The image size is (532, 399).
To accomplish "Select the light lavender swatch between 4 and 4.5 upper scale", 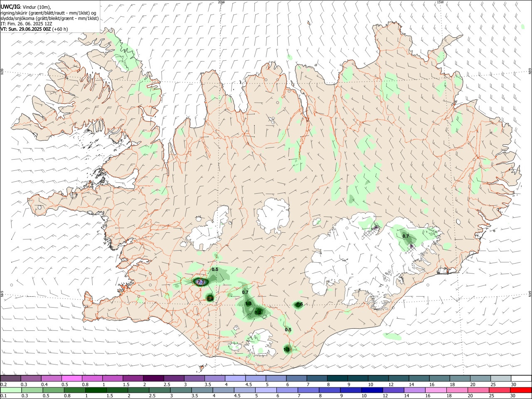I will [234, 379].
